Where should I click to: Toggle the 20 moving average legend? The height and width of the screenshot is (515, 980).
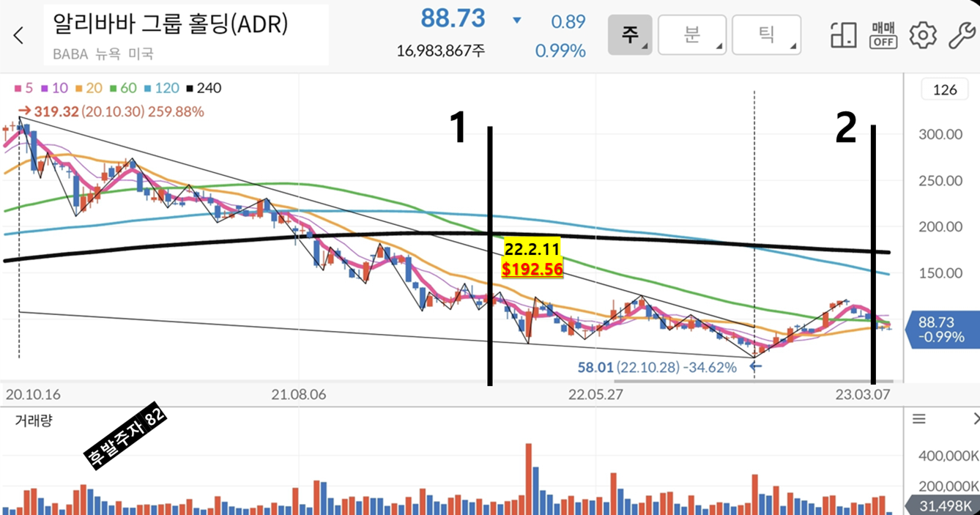click(89, 88)
